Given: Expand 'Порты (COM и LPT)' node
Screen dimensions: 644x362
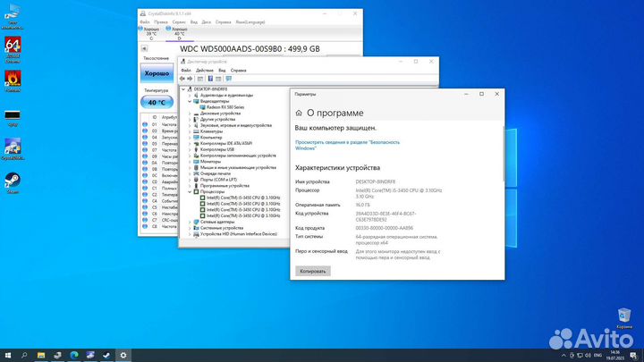Looking at the screenshot, I should [x=190, y=180].
